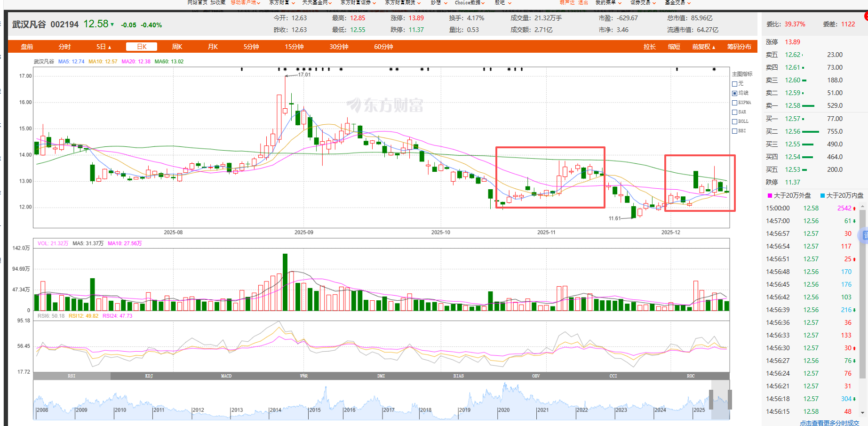Expand the 证券交易 dropdown

point(643,2)
